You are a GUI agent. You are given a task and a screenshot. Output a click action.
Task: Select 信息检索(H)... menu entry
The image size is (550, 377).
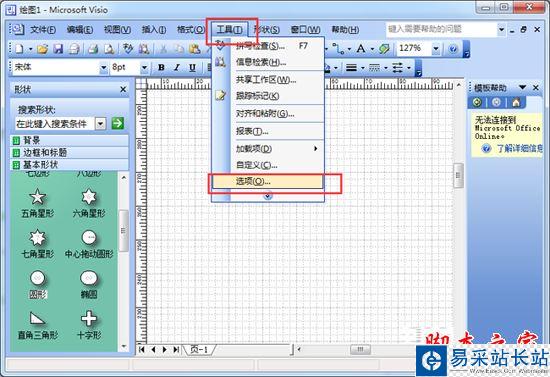(x=268, y=62)
